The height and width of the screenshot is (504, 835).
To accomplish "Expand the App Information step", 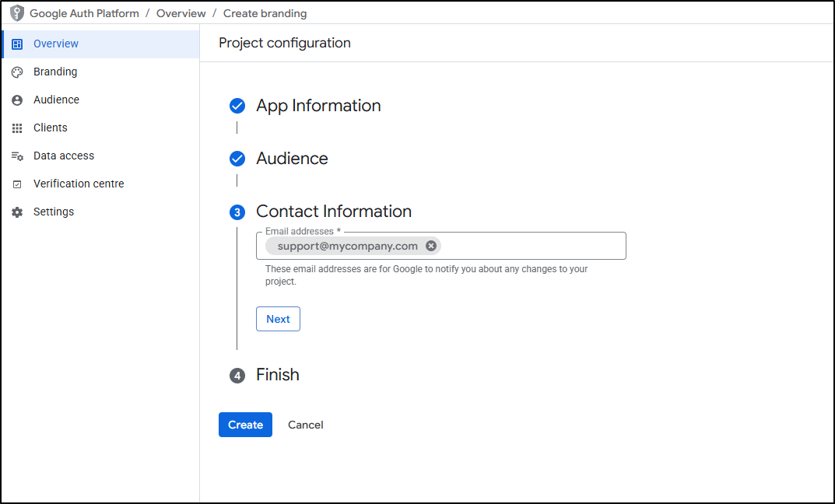I will coord(318,106).
